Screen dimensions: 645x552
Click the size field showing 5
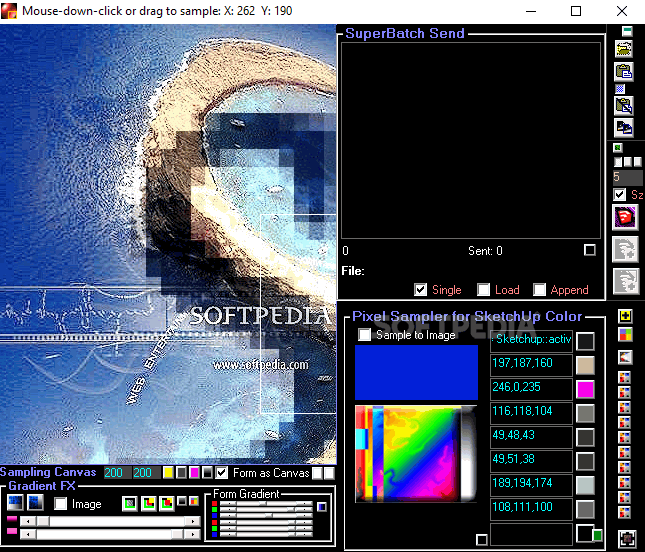coord(627,177)
